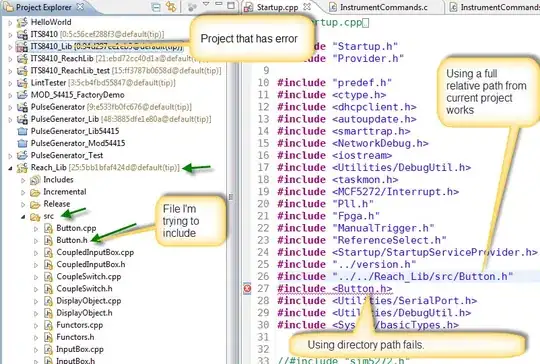
Task: Click error marker on line 27
Action: [247, 289]
